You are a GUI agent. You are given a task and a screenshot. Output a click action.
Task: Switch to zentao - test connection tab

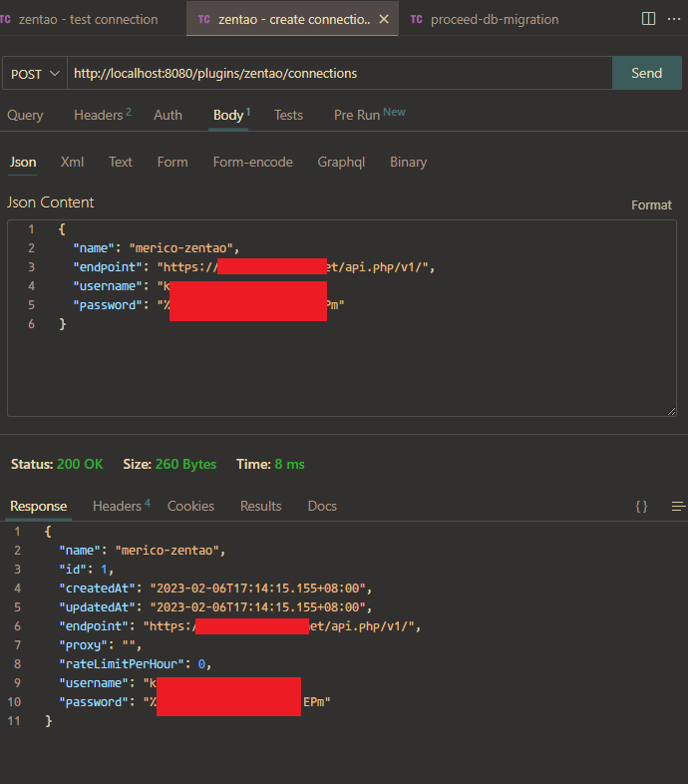point(88,20)
